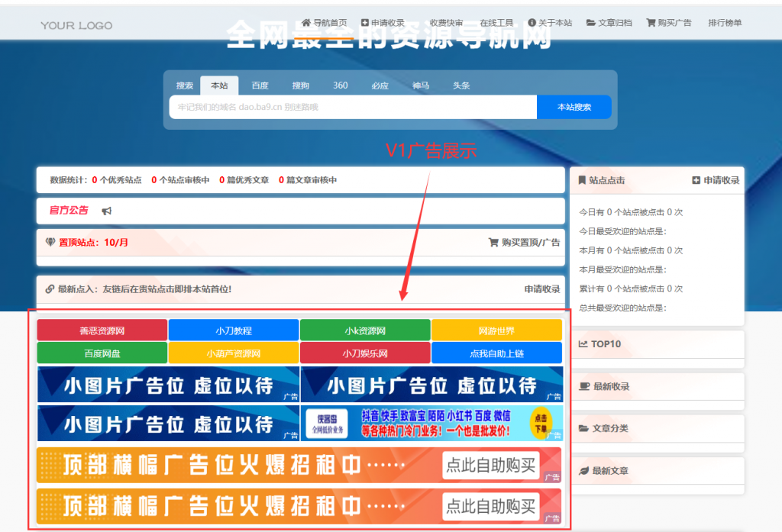Switch to the 百度 search tab
The height and width of the screenshot is (532, 782).
[259, 85]
